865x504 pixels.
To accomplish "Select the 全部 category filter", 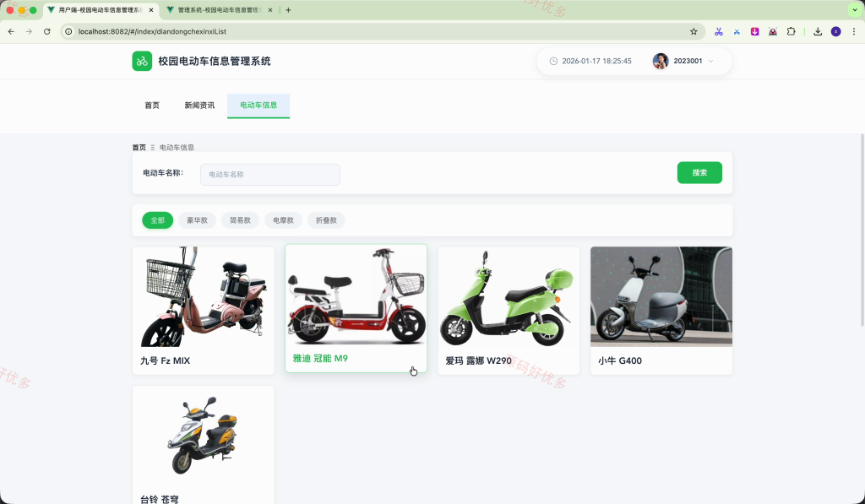I will click(x=157, y=220).
